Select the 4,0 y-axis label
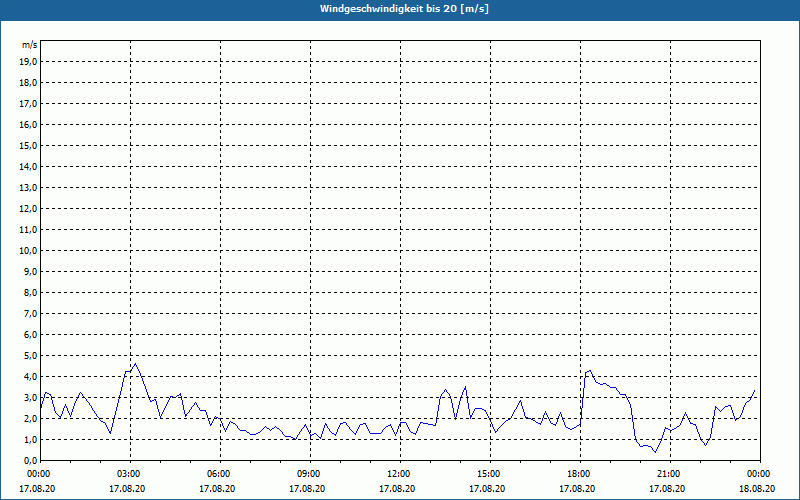The image size is (800, 500). click(x=31, y=377)
